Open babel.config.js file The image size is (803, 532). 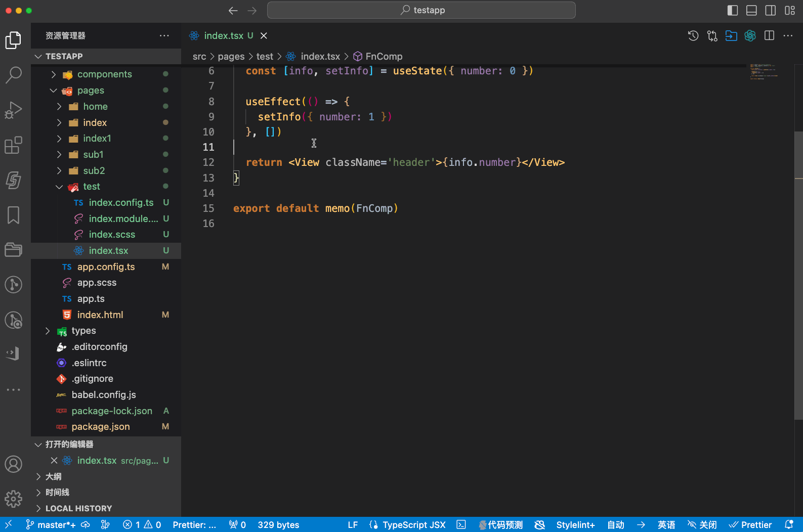click(106, 395)
